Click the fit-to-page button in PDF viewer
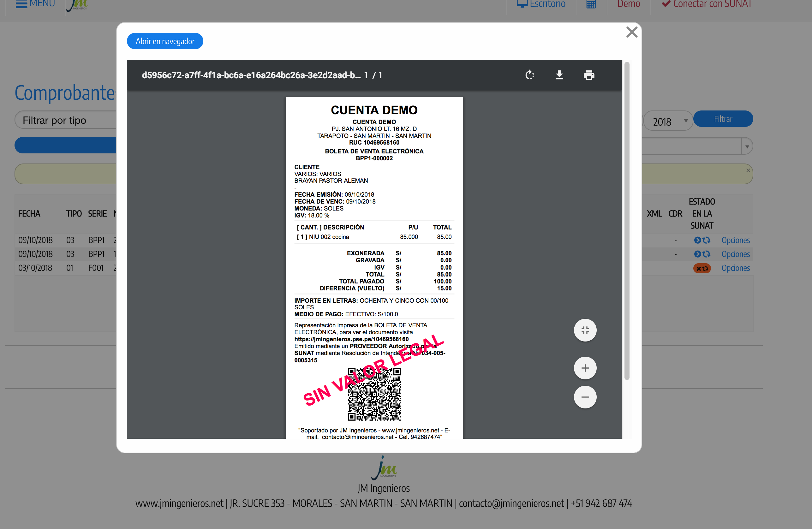The image size is (812, 529). (x=585, y=330)
